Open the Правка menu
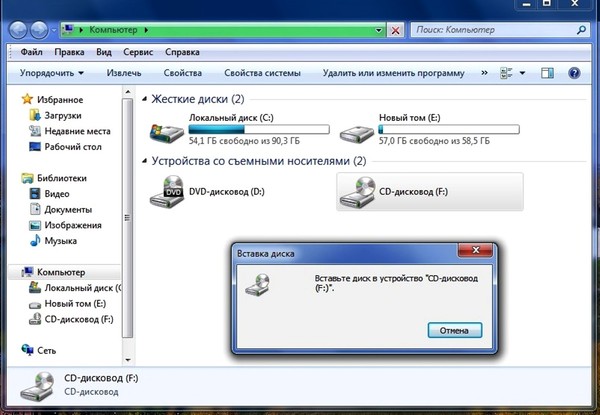The height and width of the screenshot is (415, 600). tap(69, 52)
